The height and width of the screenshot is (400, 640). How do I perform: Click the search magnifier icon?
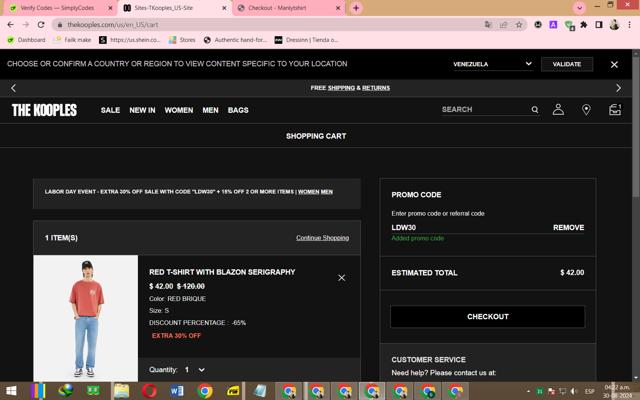coord(535,109)
